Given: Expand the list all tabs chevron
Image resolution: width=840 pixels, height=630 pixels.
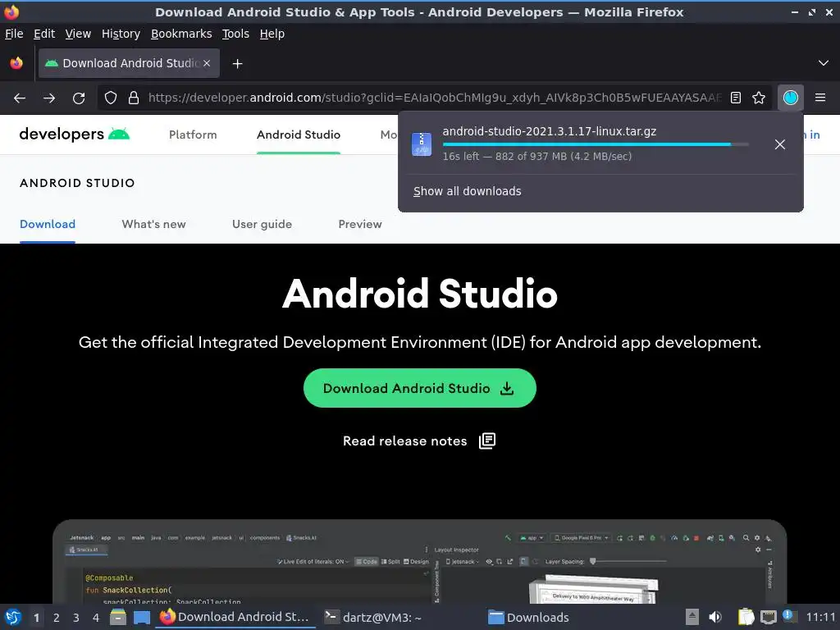Looking at the screenshot, I should coord(824,63).
